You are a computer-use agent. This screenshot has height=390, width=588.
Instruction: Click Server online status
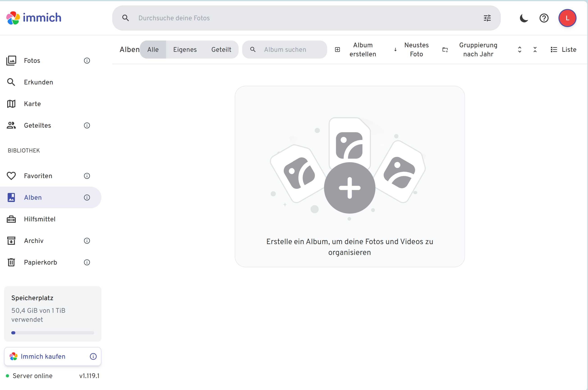29,376
